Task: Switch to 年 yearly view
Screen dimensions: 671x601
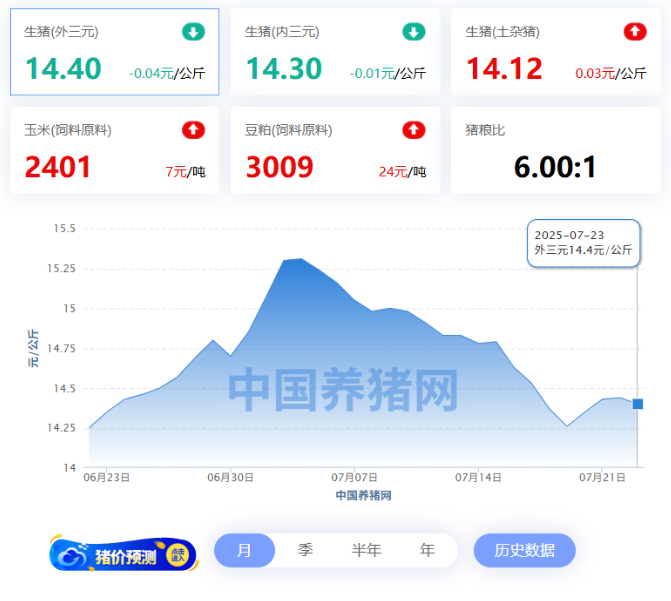Action: click(428, 550)
